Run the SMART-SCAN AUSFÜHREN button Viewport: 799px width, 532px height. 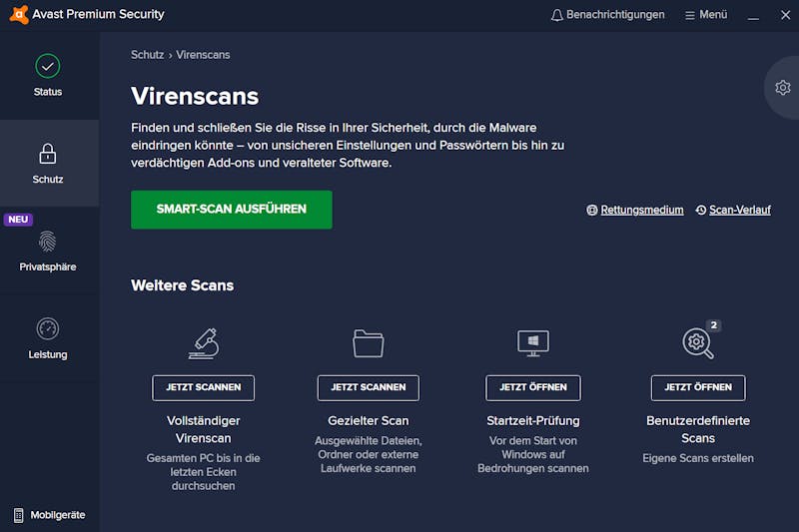coord(232,210)
